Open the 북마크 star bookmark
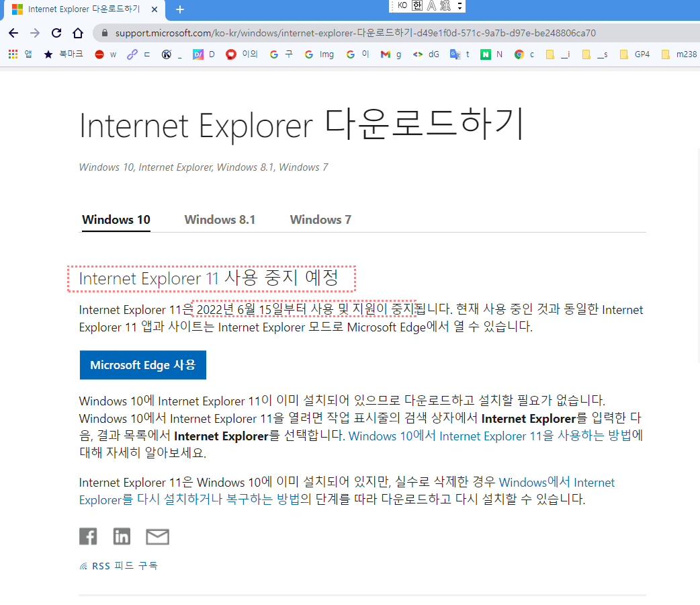The image size is (700, 605). (x=63, y=54)
